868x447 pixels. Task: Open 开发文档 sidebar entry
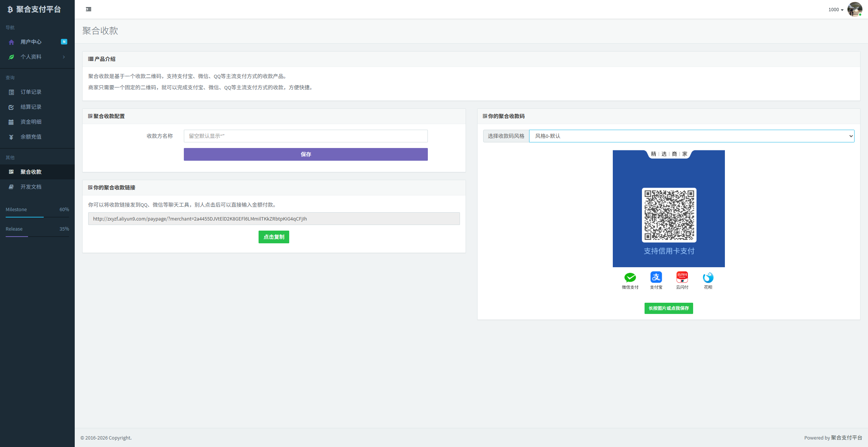(31, 187)
